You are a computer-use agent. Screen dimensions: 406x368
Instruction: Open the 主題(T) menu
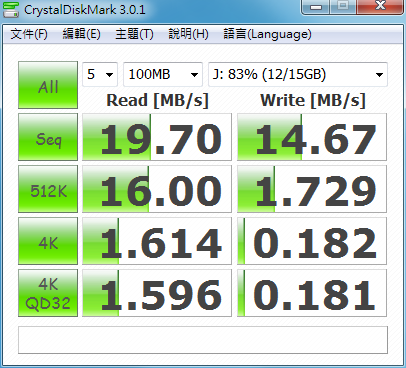pos(134,34)
